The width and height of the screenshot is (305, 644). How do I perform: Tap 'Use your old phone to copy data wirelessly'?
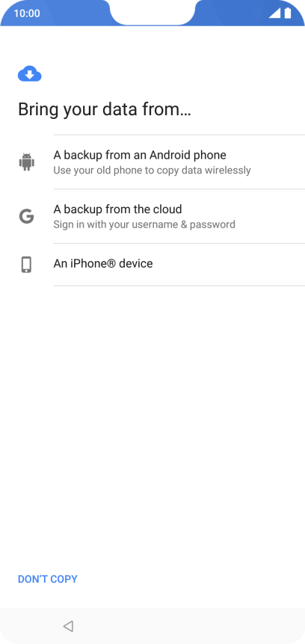pyautogui.click(x=152, y=170)
